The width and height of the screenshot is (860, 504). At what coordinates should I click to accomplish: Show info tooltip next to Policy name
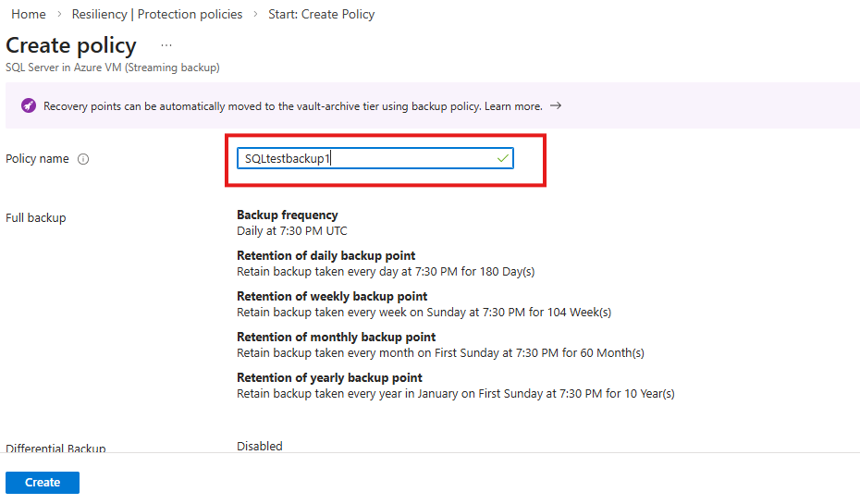click(83, 159)
